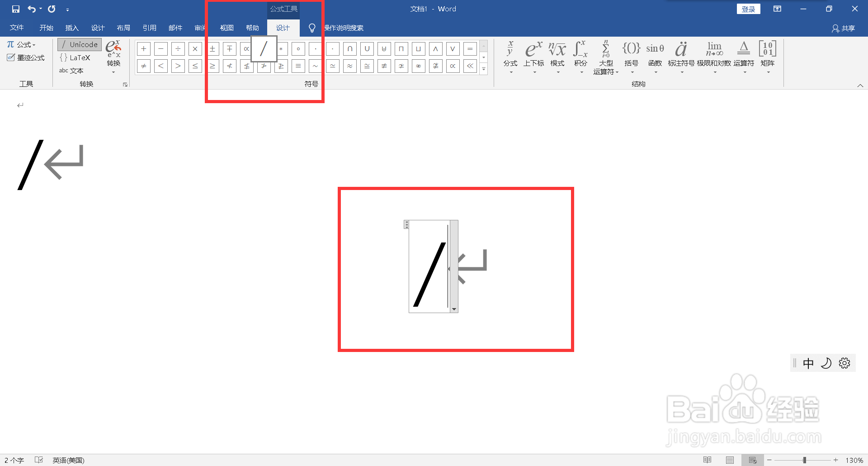Screen dimensions: 868x466
Task: Click the zoom out minus button
Action: (769, 460)
